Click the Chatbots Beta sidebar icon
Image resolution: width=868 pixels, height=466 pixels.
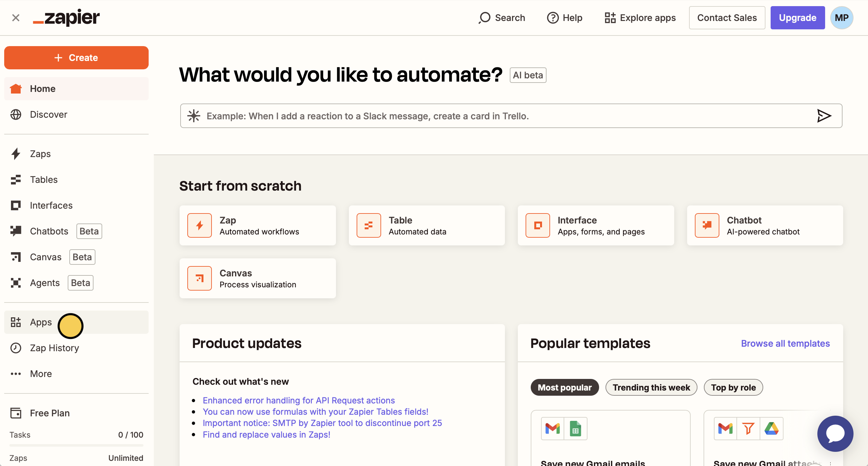coord(16,231)
